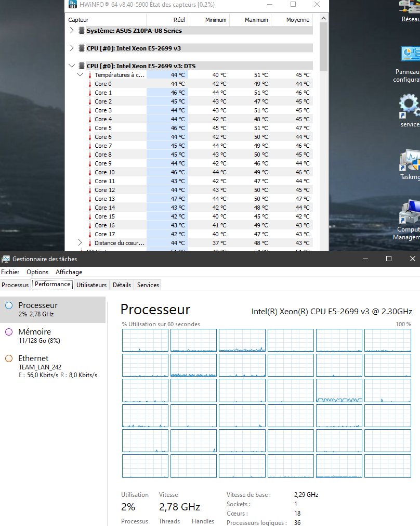Click the Réel column header
Screen dimensions: 420x526
coord(167,20)
